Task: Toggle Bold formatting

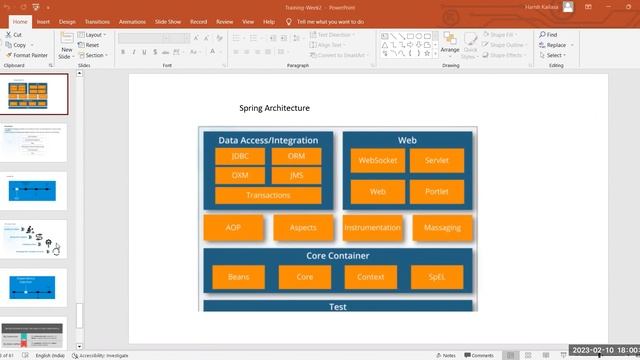Action: point(123,52)
